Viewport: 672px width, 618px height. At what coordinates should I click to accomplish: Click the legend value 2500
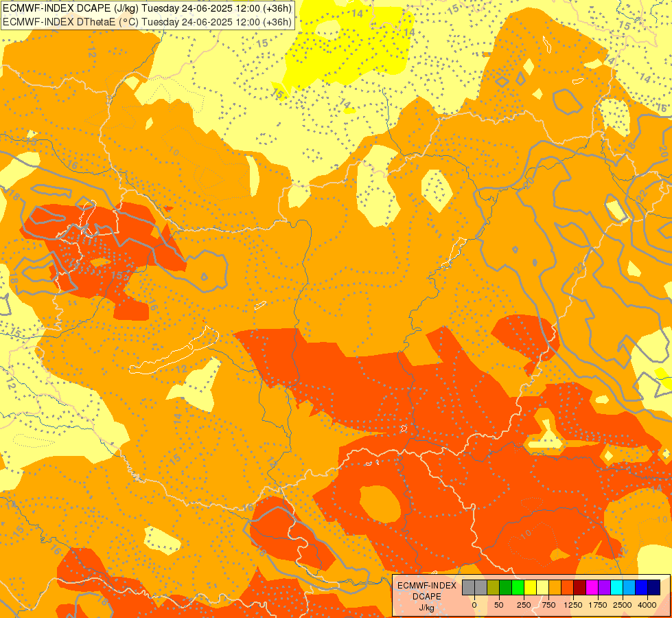[x=623, y=605]
